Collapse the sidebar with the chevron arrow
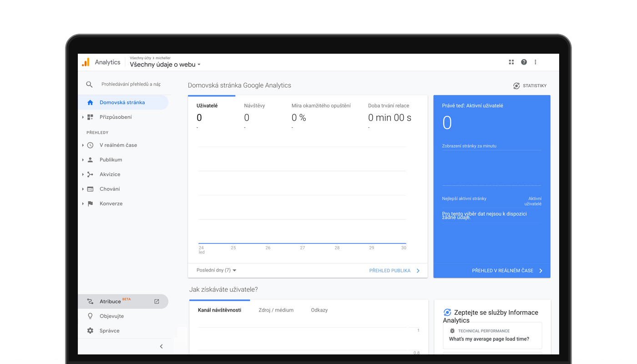 pos(161,346)
